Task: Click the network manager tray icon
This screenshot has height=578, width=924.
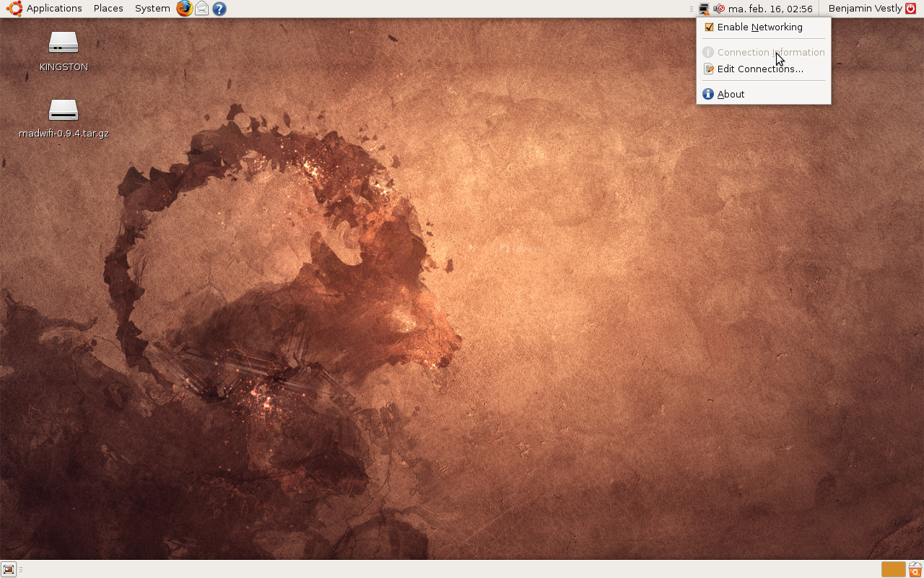Action: [x=704, y=9]
